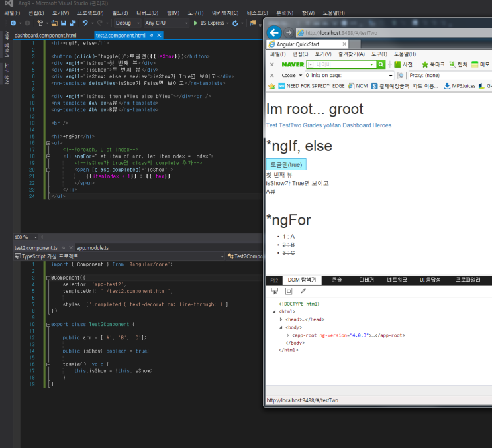The height and width of the screenshot is (448, 492).
Task: Switch to 콘솔 tab in dev tools
Action: coord(337,280)
